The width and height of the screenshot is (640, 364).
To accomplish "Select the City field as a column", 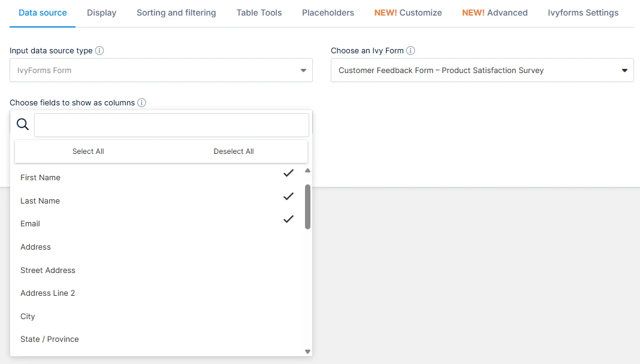I will click(x=120, y=316).
